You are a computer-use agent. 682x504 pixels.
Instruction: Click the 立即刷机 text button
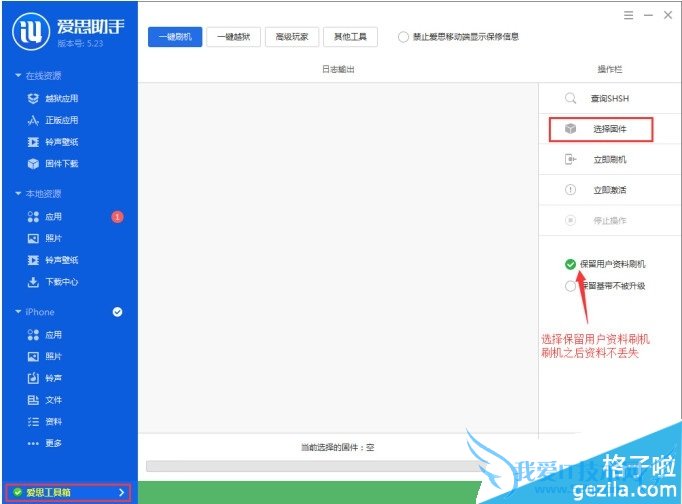[610, 159]
